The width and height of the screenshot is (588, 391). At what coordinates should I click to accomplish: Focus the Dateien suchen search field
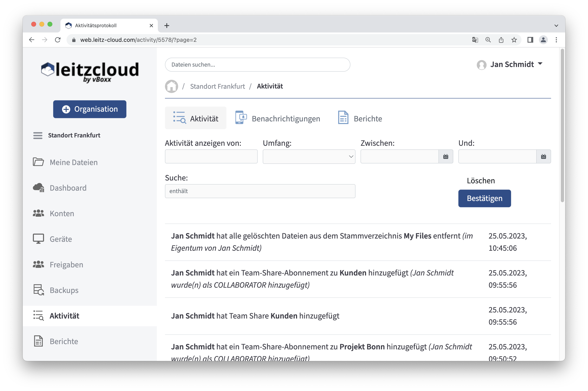(x=257, y=65)
